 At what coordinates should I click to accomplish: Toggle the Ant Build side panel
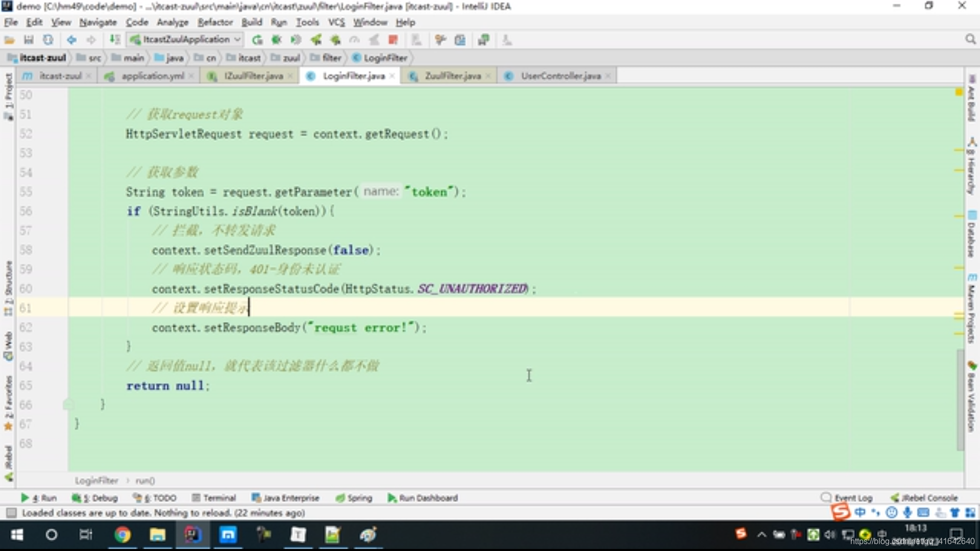click(971, 98)
